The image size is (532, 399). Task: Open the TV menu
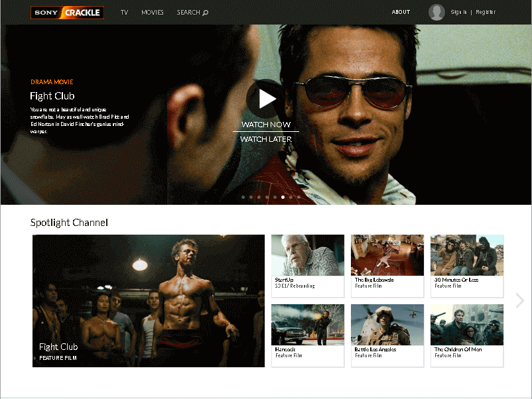[x=124, y=13]
